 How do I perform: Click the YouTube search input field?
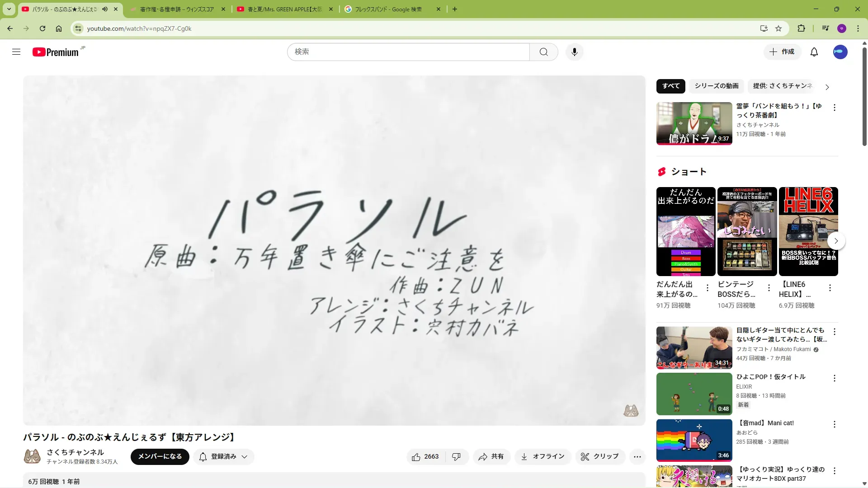[408, 52]
